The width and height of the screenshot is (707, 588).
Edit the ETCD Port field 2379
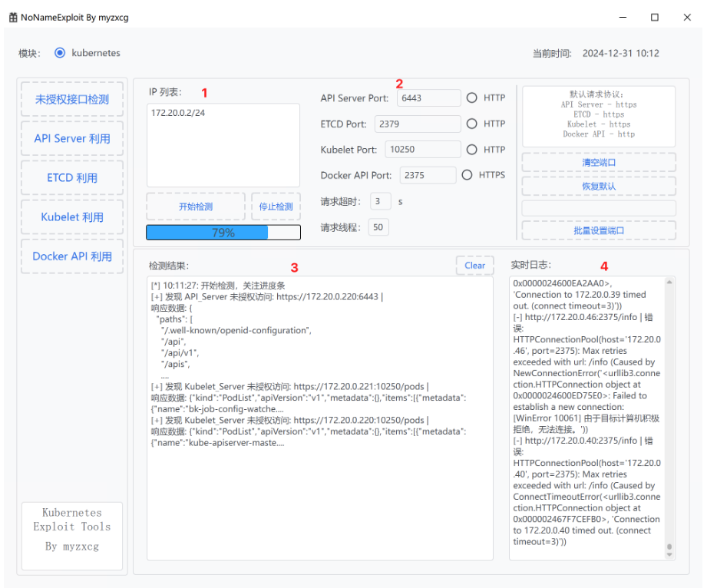pos(418,124)
